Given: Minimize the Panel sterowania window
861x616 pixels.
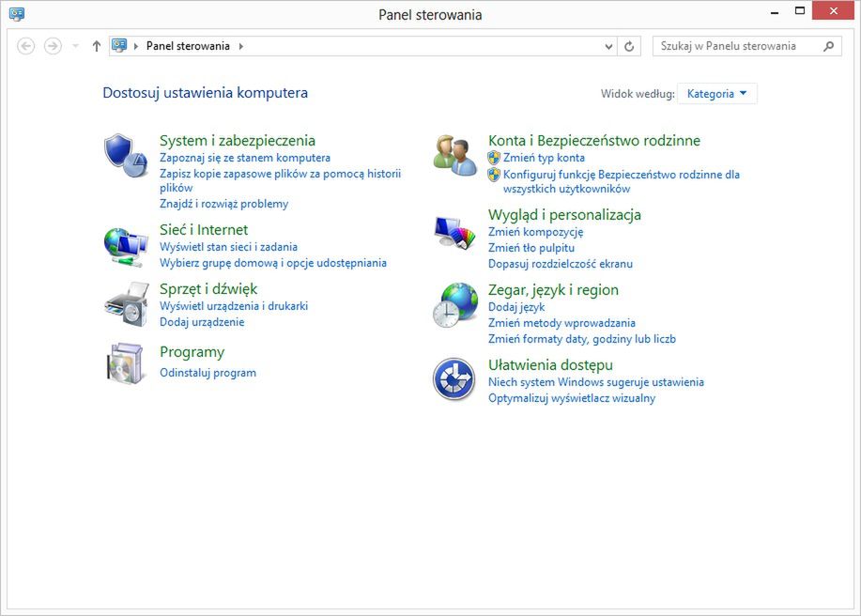Looking at the screenshot, I should pos(775,11).
